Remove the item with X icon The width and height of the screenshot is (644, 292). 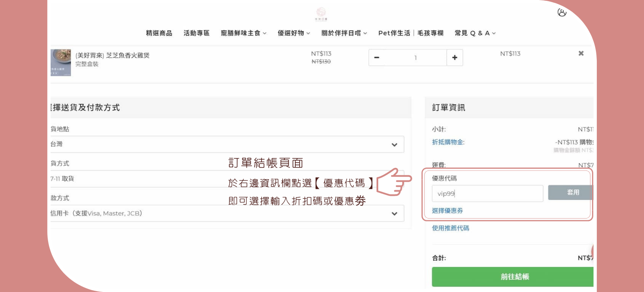tap(581, 54)
